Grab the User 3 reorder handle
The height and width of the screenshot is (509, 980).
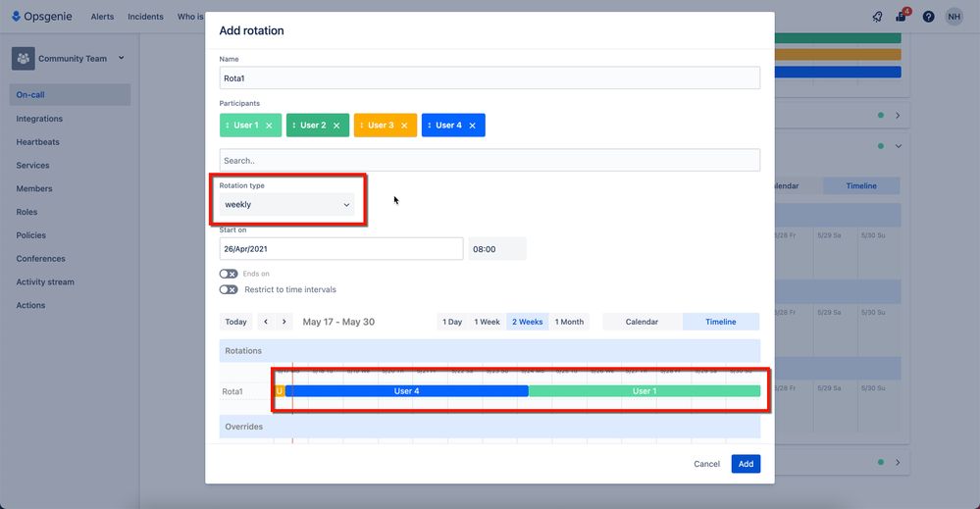(361, 126)
